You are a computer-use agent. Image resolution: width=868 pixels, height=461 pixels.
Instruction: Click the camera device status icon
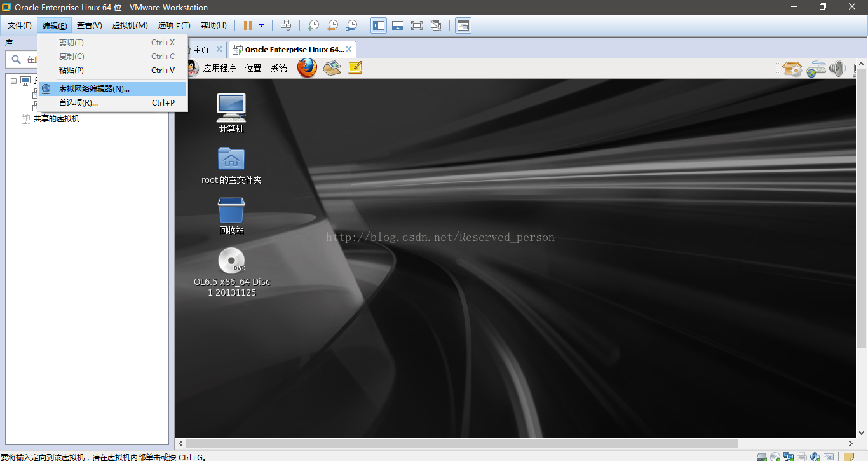click(829, 456)
